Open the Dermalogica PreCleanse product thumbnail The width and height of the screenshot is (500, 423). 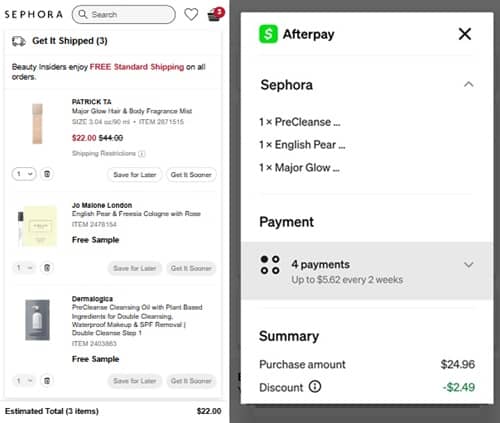click(37, 320)
